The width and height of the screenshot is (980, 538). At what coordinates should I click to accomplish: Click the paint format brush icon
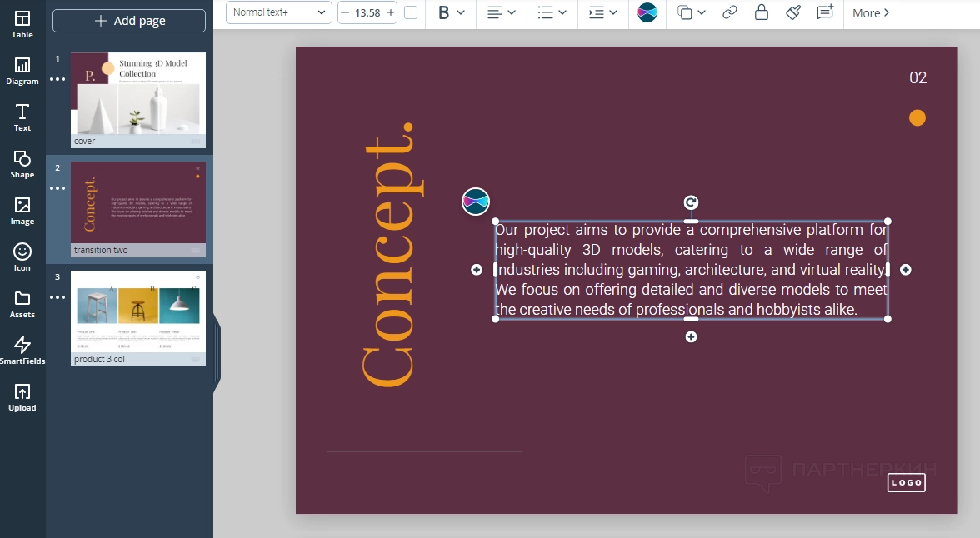pyautogui.click(x=793, y=12)
